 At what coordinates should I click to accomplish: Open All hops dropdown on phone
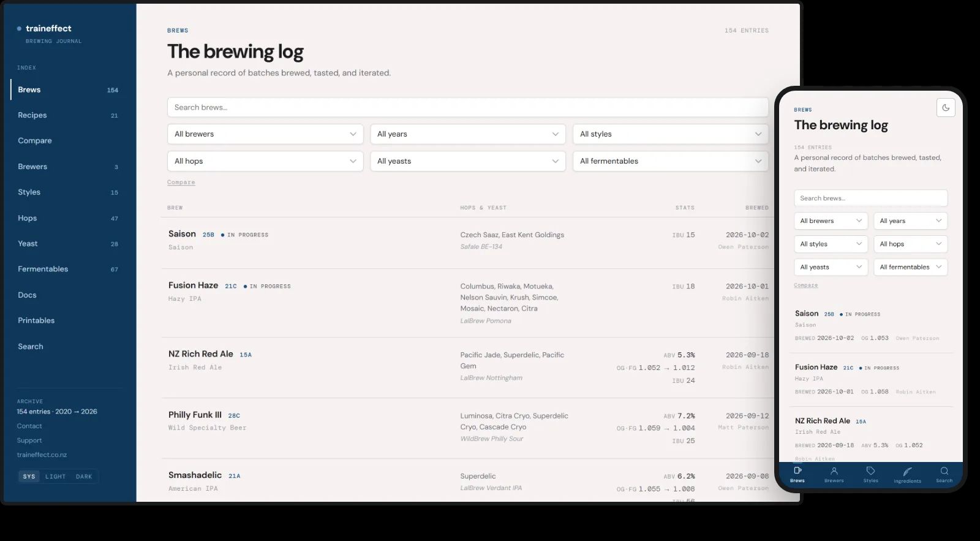tap(911, 244)
